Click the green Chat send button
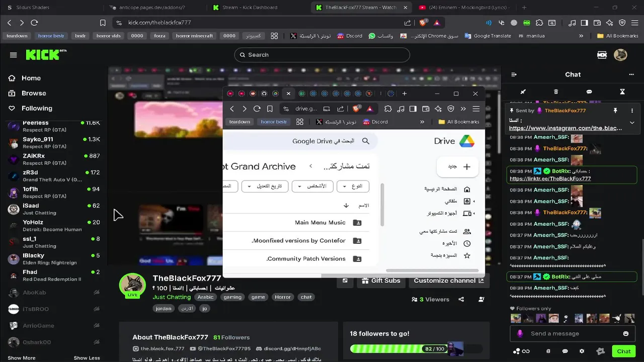The height and width of the screenshot is (362, 644). pyautogui.click(x=624, y=351)
